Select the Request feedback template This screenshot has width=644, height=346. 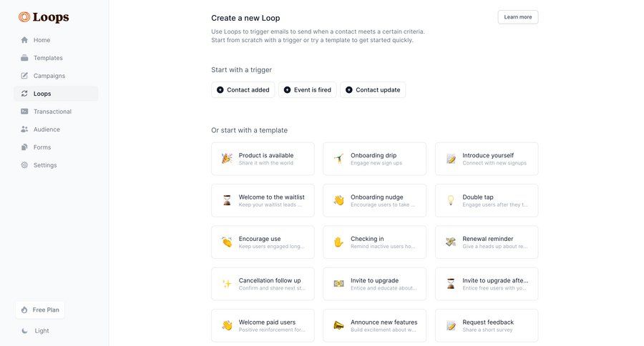click(x=487, y=326)
